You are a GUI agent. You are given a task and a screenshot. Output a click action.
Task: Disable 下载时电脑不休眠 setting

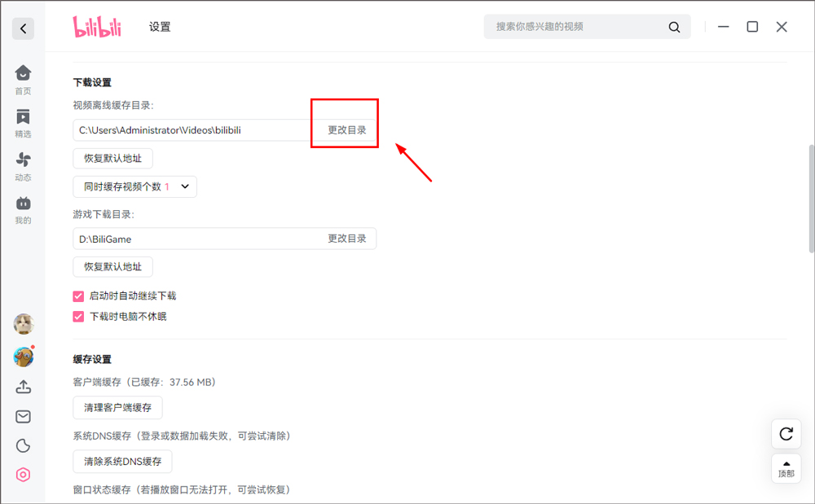[77, 315]
